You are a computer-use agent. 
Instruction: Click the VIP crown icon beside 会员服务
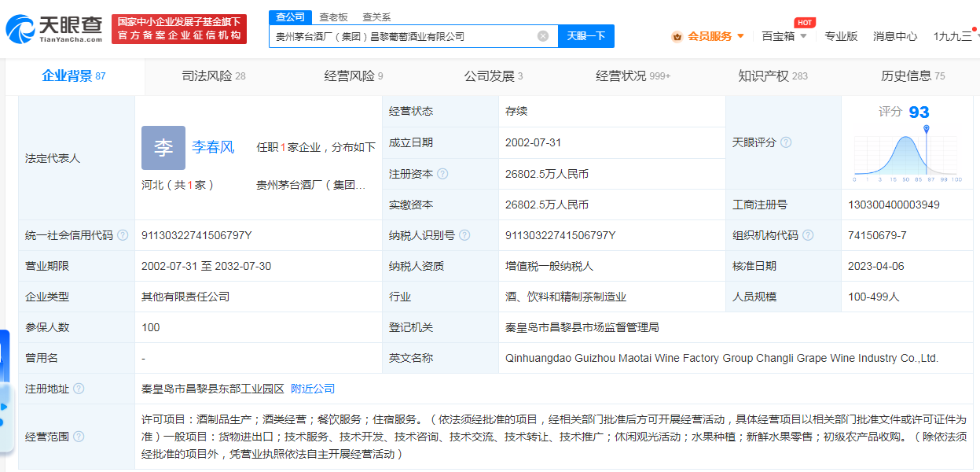(x=677, y=36)
